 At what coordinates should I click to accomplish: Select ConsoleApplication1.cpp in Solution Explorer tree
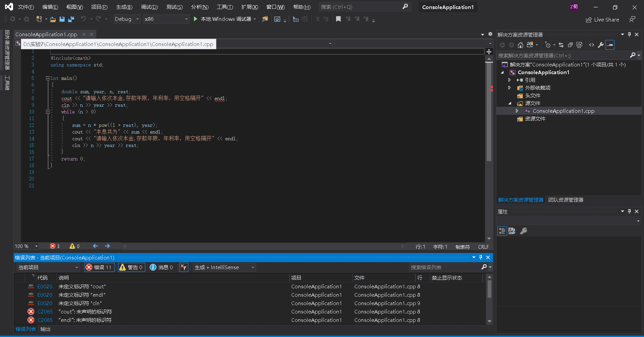pos(563,111)
